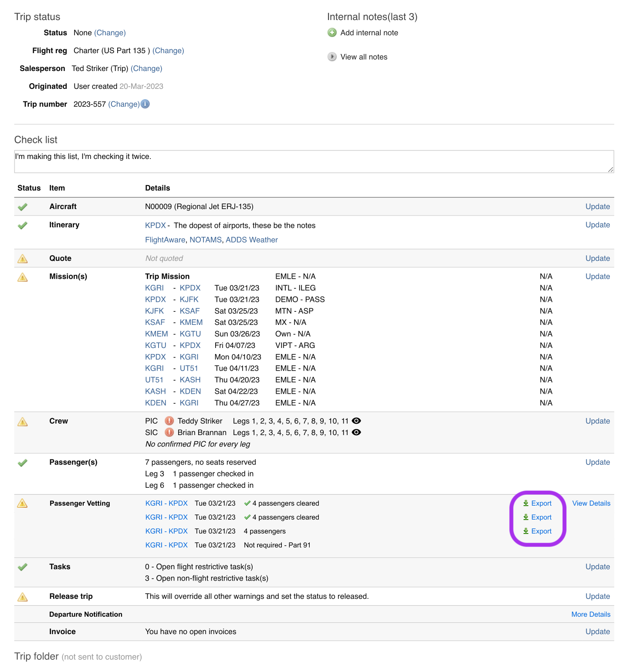
Task: Click KGRI - KPDX link on Not required row
Action: [166, 545]
